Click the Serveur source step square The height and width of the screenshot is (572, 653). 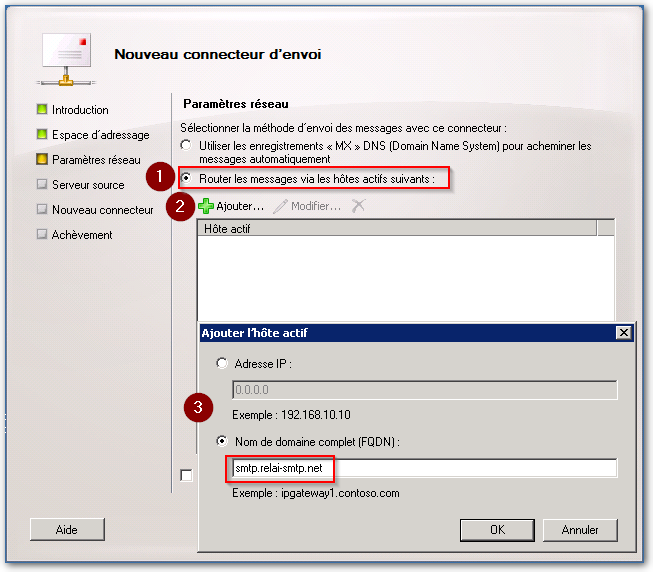click(x=42, y=184)
